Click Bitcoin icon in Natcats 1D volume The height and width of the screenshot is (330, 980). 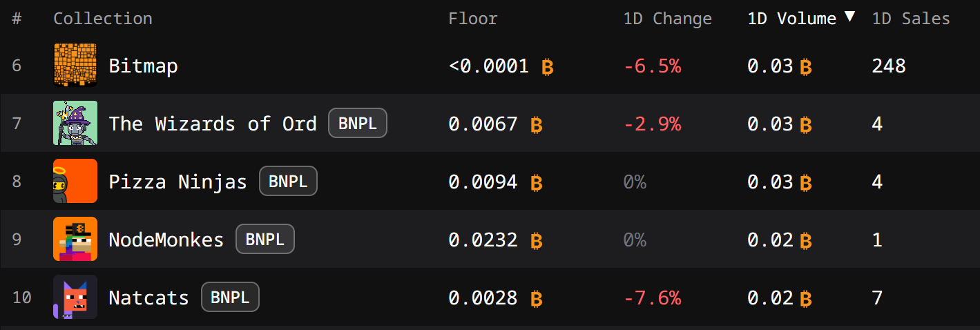805,299
